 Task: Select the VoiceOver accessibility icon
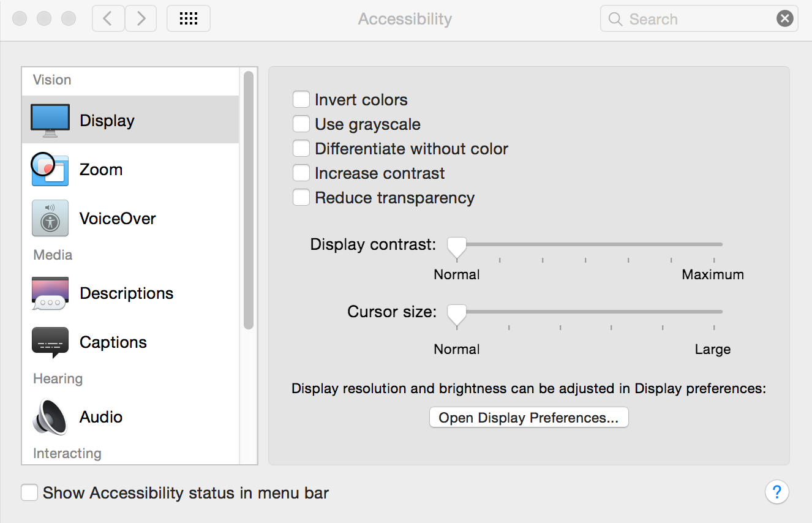click(x=50, y=219)
